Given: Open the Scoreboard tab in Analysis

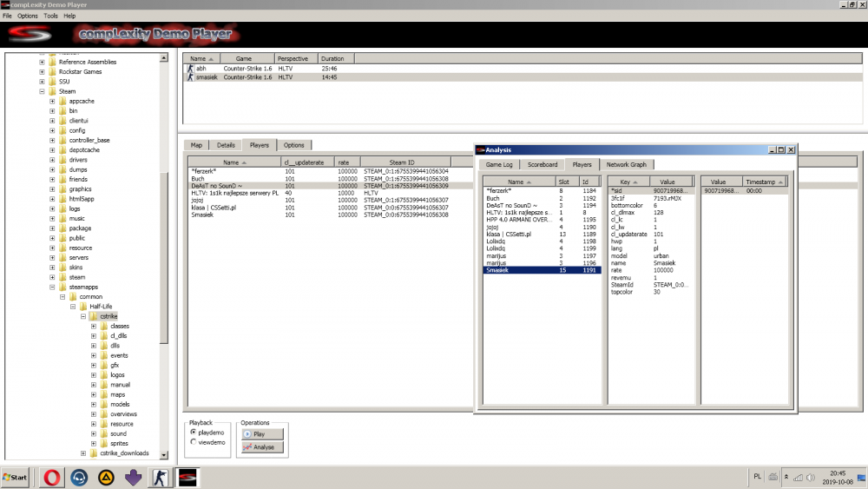Looking at the screenshot, I should click(x=542, y=164).
